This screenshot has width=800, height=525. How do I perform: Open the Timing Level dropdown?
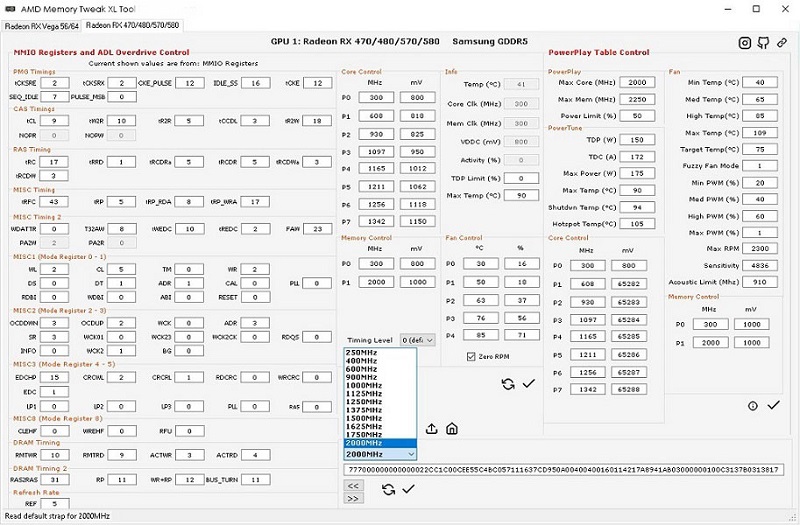point(418,340)
